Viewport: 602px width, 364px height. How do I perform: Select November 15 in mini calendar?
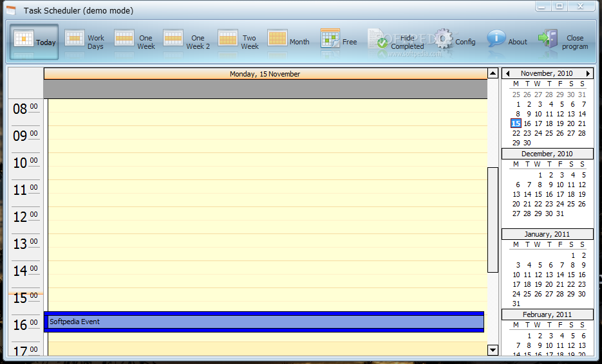click(x=516, y=123)
